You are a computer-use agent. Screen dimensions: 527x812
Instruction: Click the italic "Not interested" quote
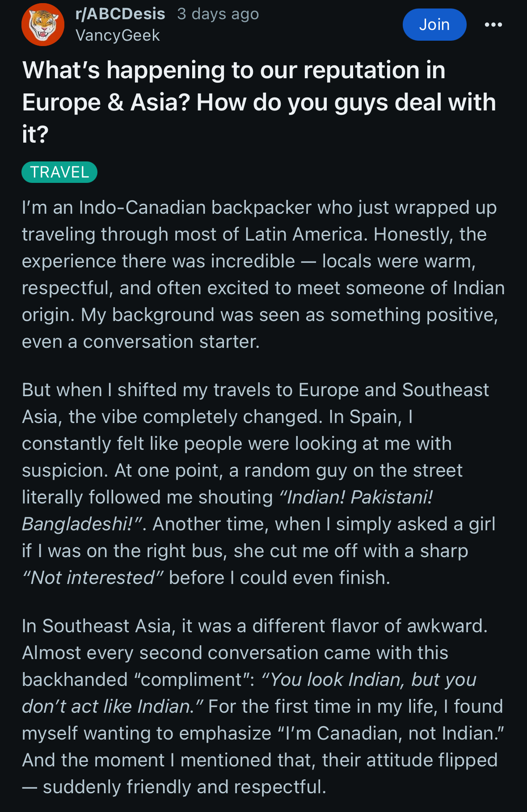click(93, 578)
